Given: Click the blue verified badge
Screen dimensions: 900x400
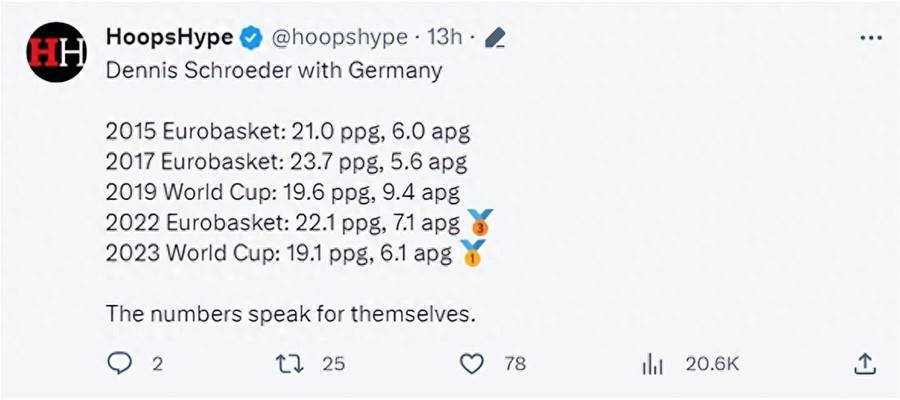Looking at the screenshot, I should point(251,38).
